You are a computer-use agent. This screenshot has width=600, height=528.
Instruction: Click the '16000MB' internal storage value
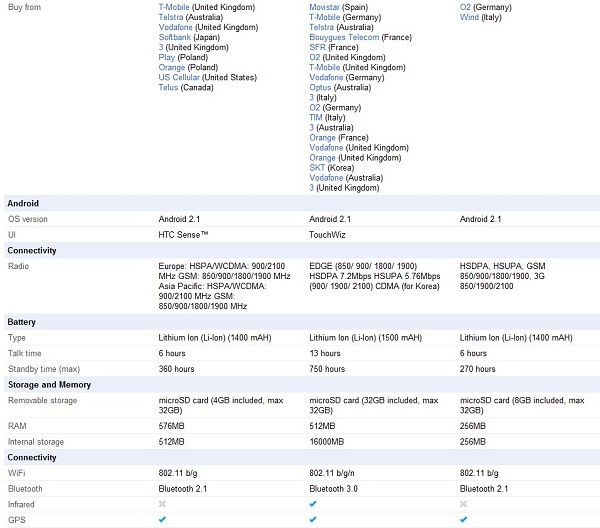(x=326, y=442)
